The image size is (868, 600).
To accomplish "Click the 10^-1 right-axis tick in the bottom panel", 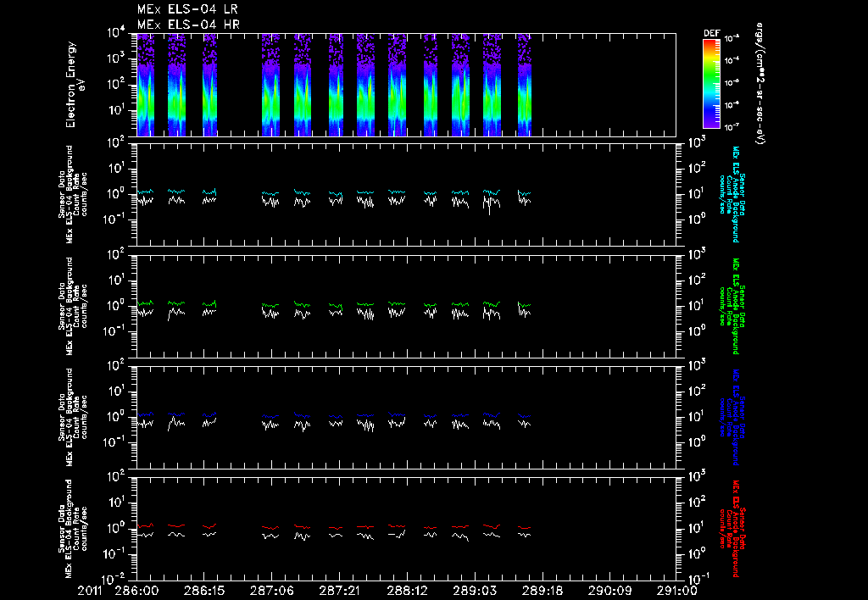I will tap(698, 578).
